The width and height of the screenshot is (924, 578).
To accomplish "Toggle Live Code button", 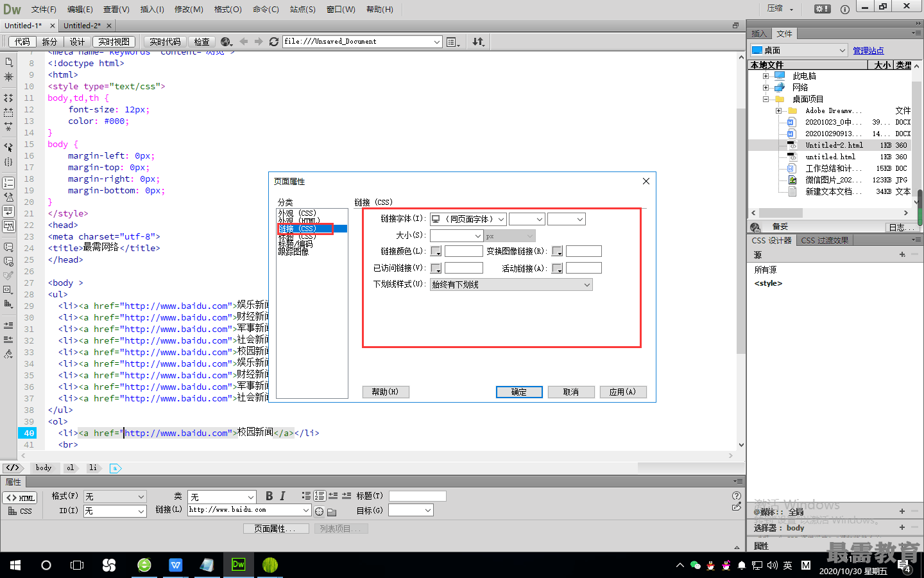I will click(165, 42).
